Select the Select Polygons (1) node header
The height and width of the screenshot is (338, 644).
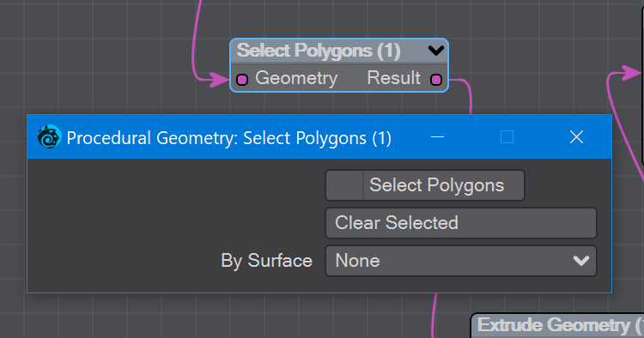(x=339, y=51)
